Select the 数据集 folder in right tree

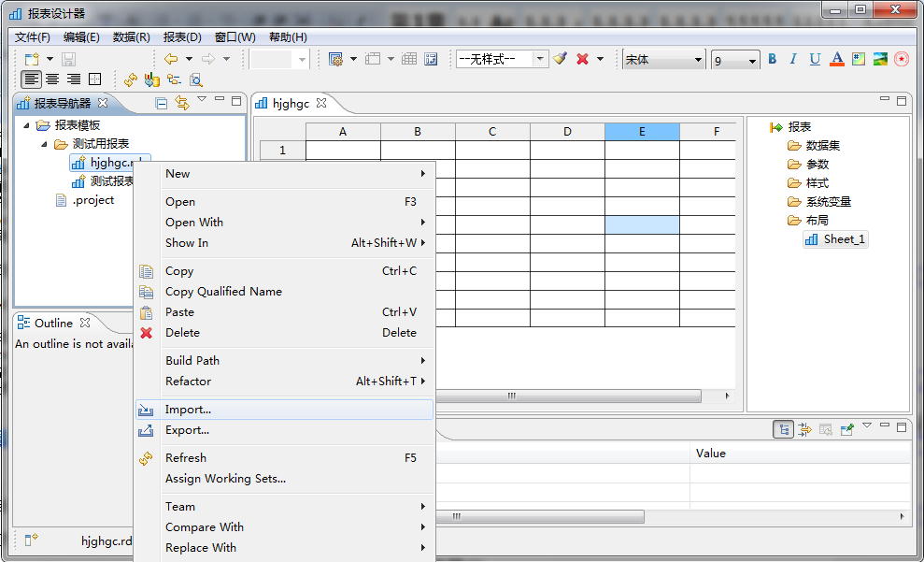point(814,146)
